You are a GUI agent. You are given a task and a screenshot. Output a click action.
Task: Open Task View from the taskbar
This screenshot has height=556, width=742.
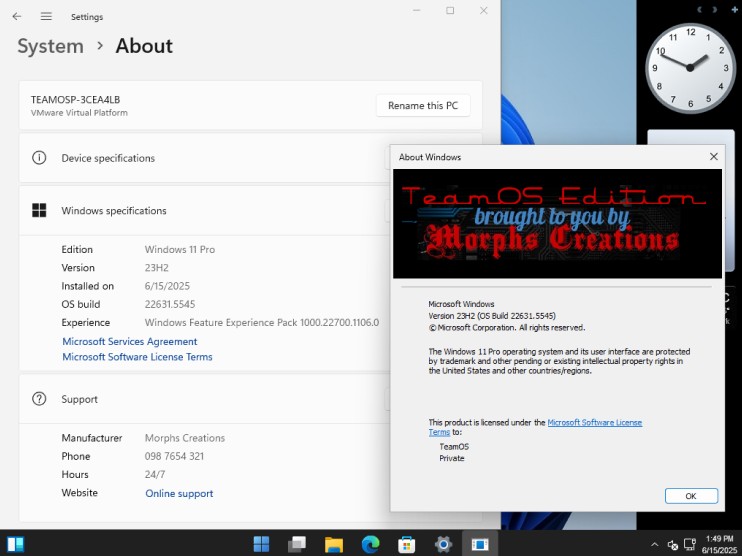297,544
